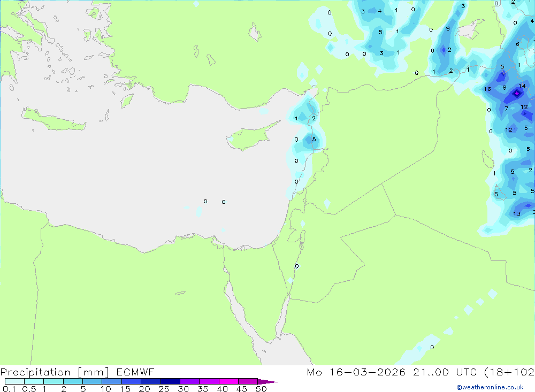Click the "Mo 16-03-2026" date text
Image resolution: width=535 pixels, height=392 pixels.
356,372
